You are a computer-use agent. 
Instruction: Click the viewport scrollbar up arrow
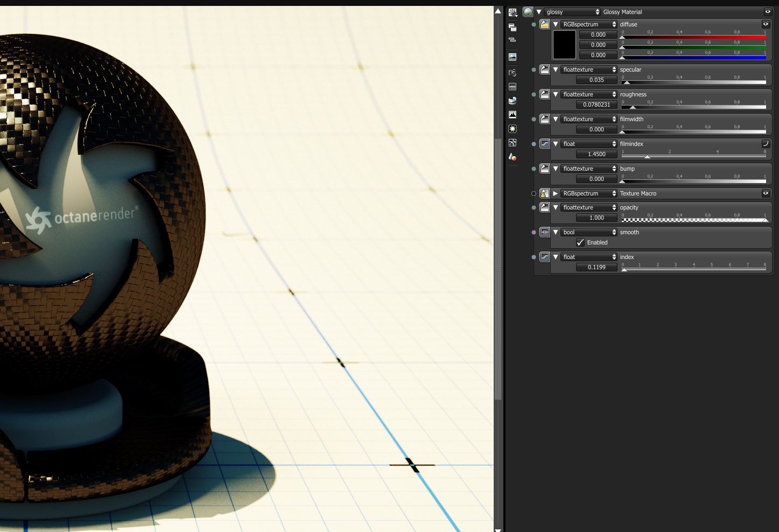498,11
